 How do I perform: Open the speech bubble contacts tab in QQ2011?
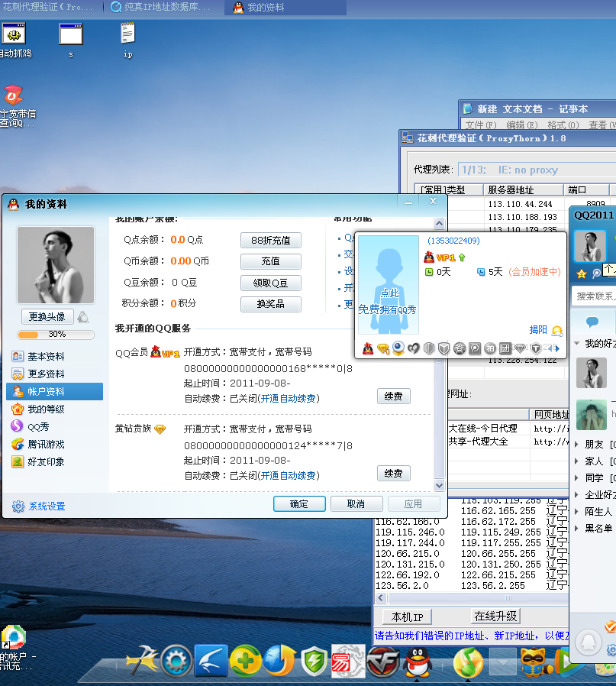click(592, 322)
